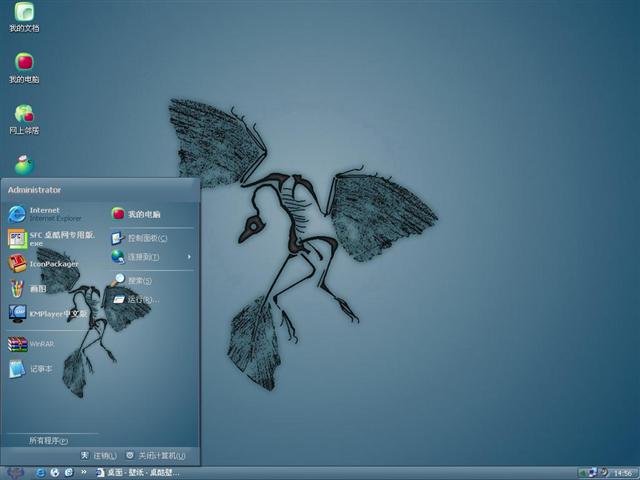Choose 搜索(S) in the Start menu
This screenshot has height=480, width=640.
tap(135, 280)
